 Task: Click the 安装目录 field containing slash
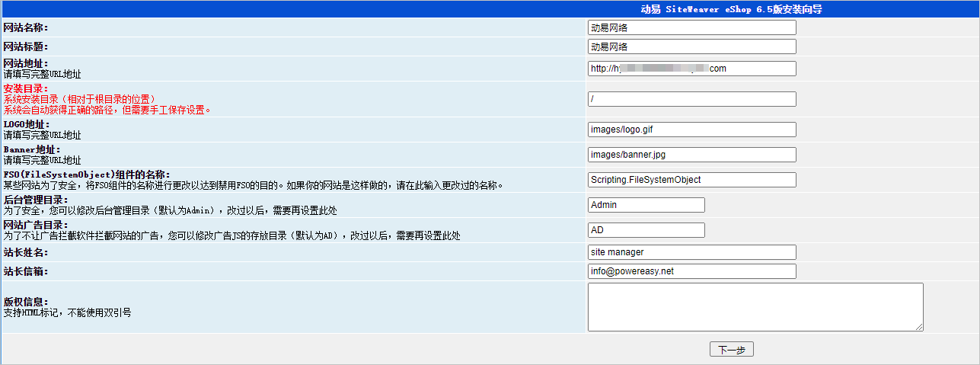click(691, 99)
